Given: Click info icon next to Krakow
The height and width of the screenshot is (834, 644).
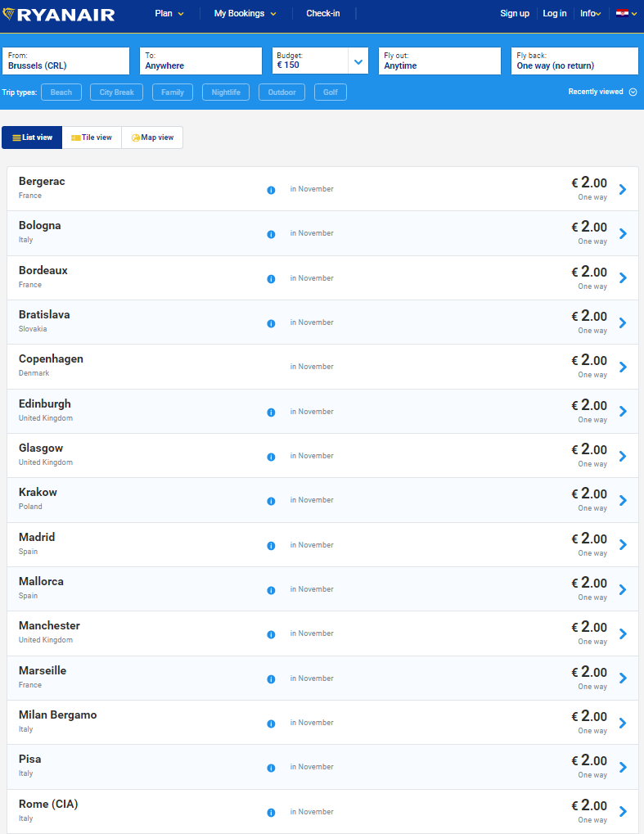Looking at the screenshot, I should pos(271,501).
